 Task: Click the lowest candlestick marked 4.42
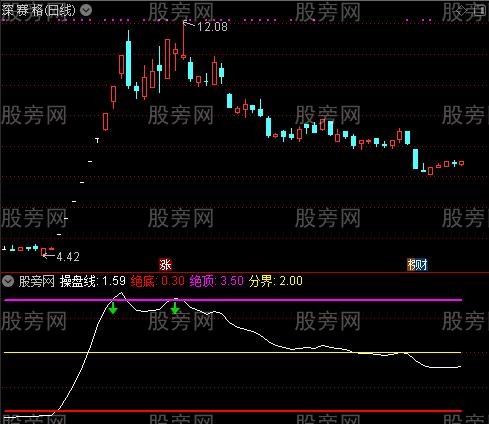(x=43, y=252)
